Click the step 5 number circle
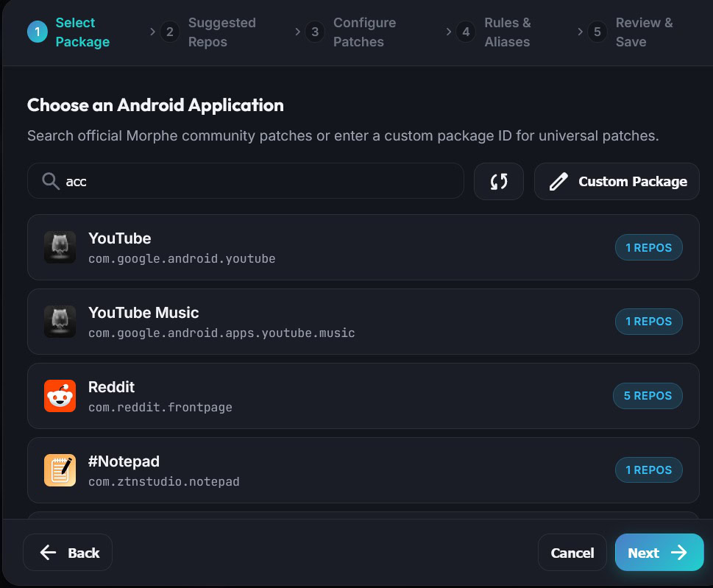This screenshot has height=588, width=713. pos(597,32)
